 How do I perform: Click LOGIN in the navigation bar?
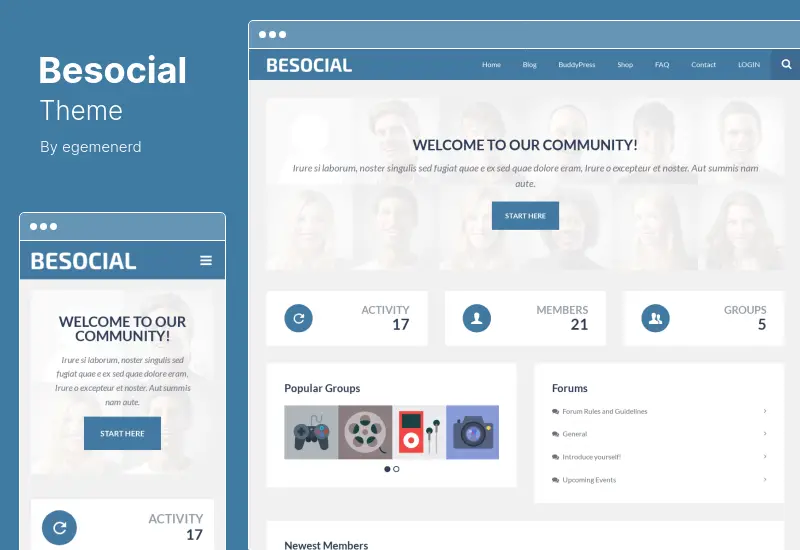[748, 65]
